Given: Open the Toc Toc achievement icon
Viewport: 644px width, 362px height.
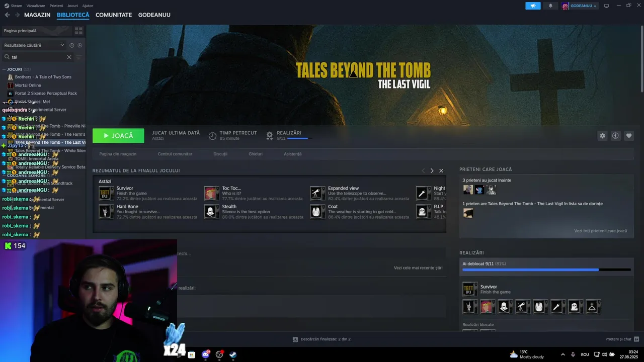Looking at the screenshot, I should coord(212,193).
